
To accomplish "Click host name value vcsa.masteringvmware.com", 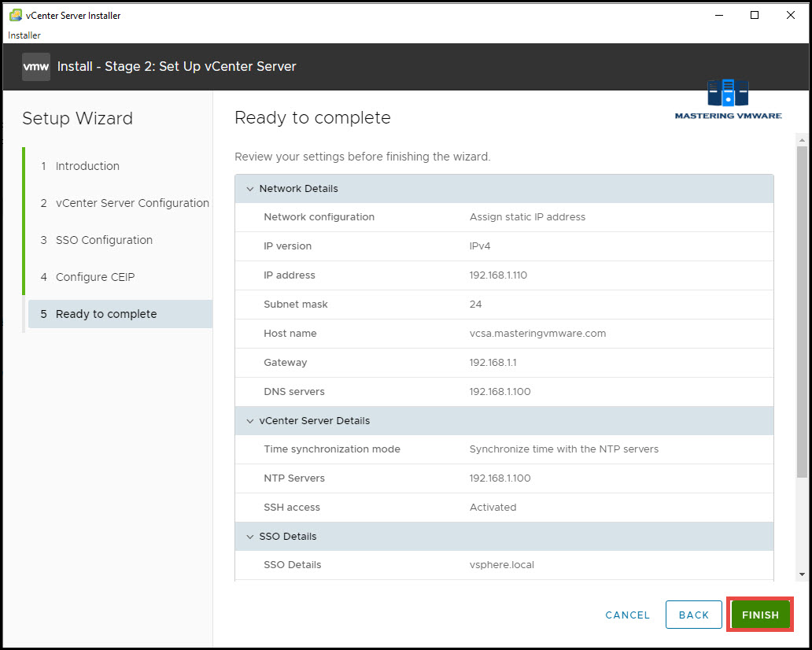I will coord(537,333).
